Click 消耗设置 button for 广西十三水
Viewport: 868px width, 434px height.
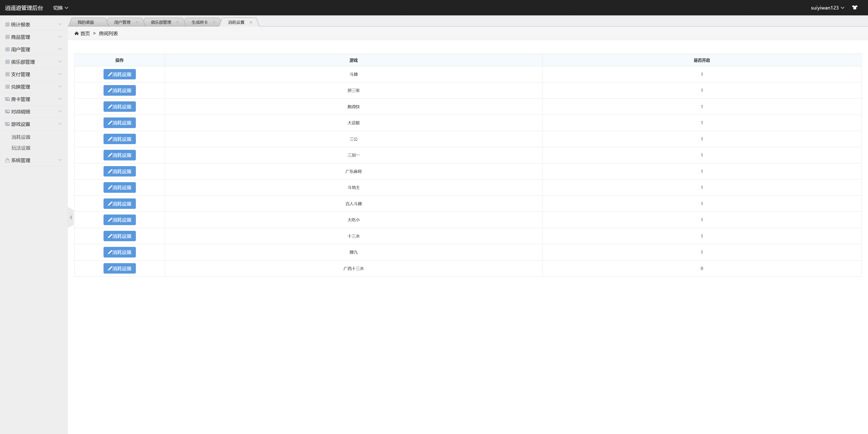click(x=120, y=268)
